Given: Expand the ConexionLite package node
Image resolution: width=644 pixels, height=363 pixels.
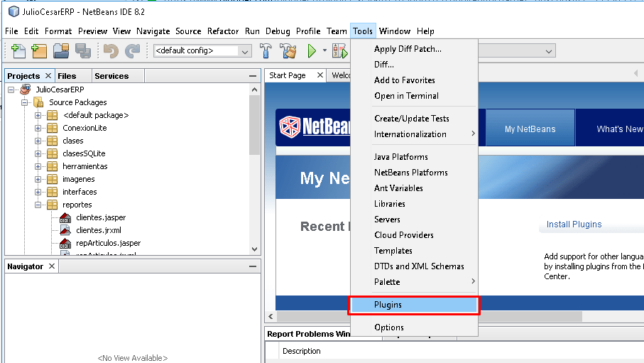Looking at the screenshot, I should [x=38, y=128].
